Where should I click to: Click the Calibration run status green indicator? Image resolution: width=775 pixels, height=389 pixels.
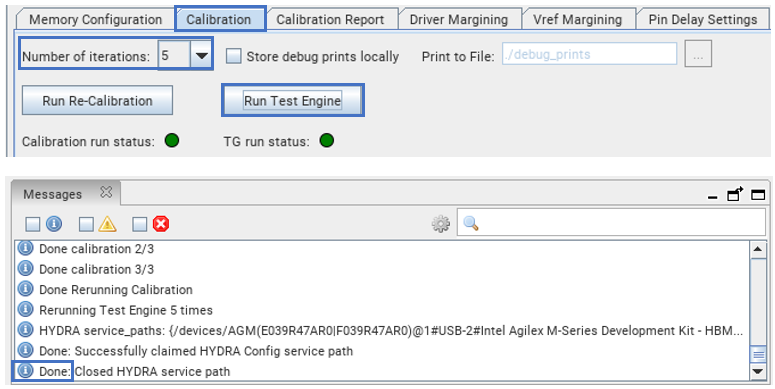coord(172,141)
